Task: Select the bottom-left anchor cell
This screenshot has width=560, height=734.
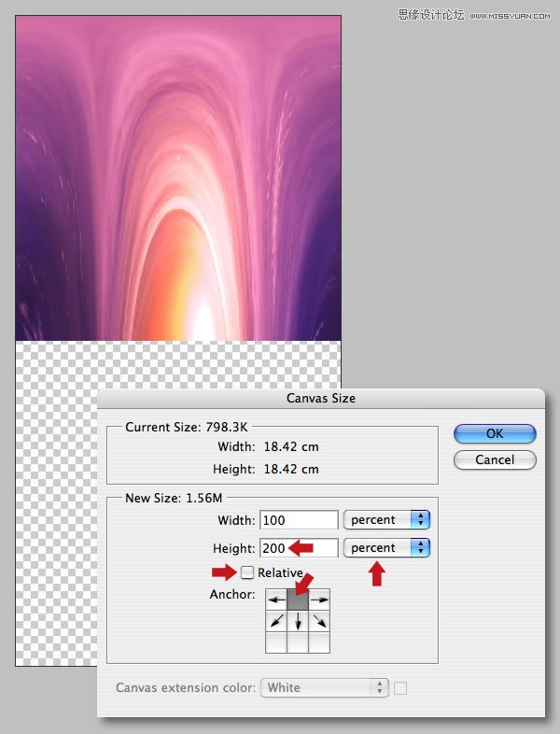Action: pyautogui.click(x=276, y=642)
